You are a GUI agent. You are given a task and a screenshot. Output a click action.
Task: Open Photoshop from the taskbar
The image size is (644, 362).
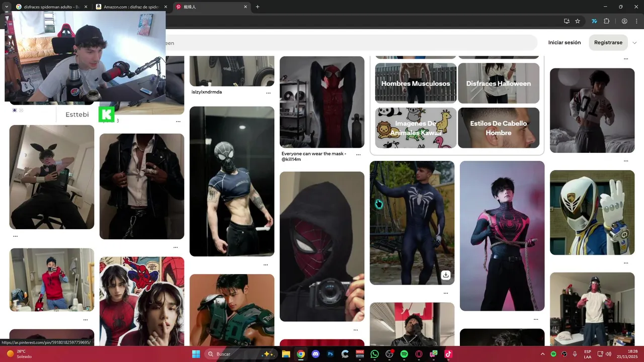point(331,354)
